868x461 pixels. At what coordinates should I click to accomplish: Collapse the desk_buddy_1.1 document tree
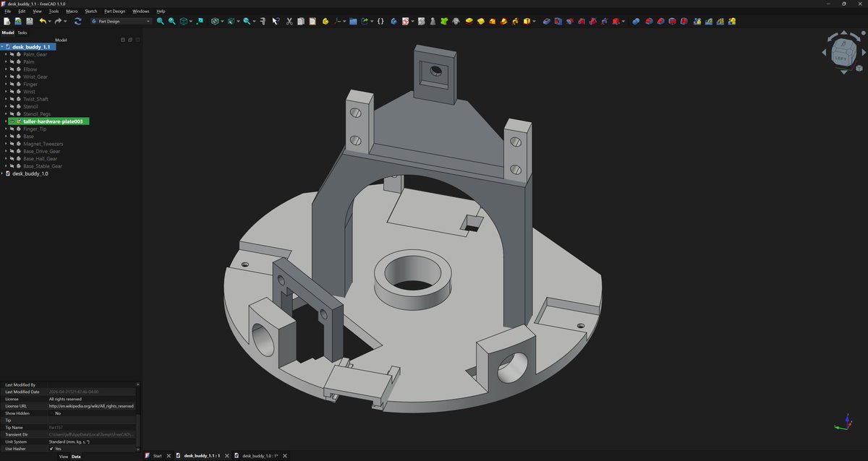pos(2,47)
